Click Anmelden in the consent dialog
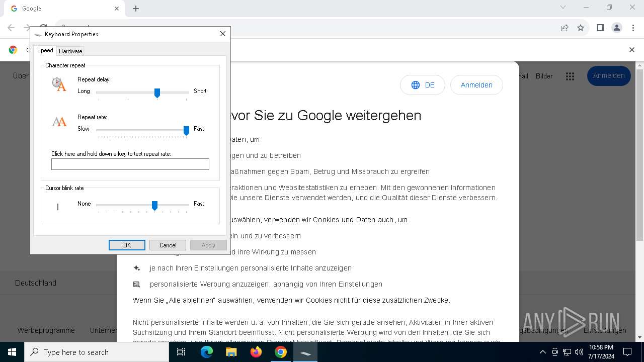 [476, 85]
